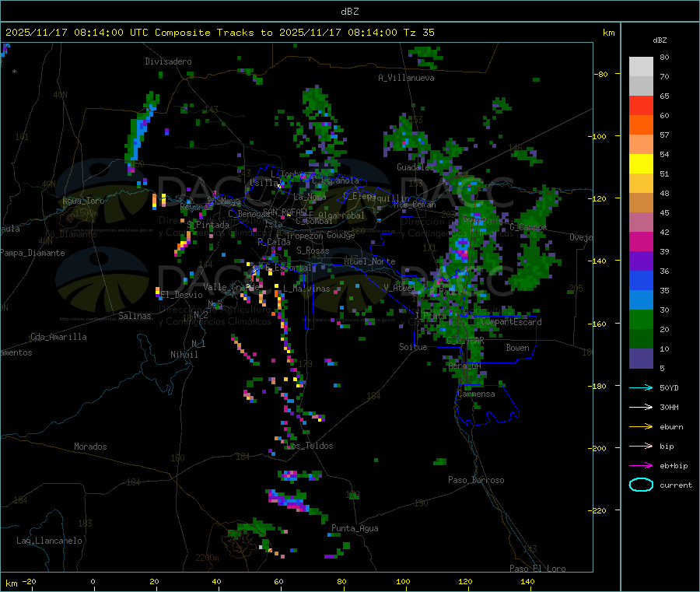Click the Pampa_Diamante map label

coord(32,253)
